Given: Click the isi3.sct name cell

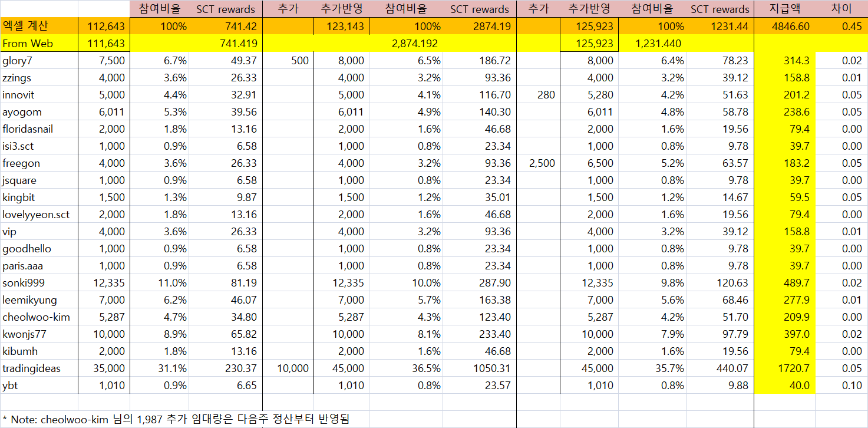Looking at the screenshot, I should pyautogui.click(x=39, y=146).
